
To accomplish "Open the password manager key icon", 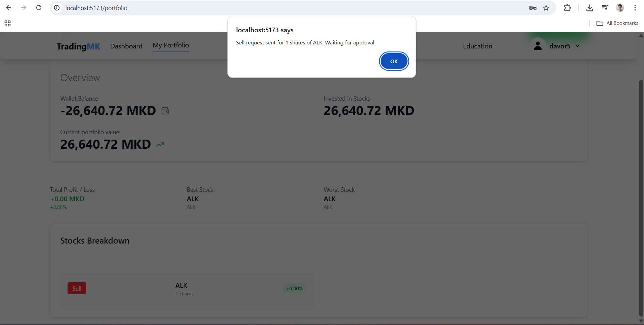I will click(x=532, y=8).
